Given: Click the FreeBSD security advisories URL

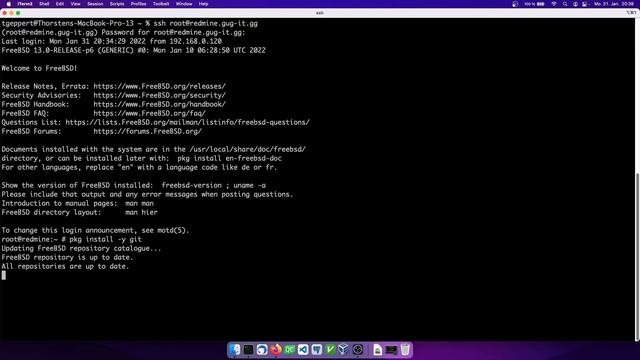Looking at the screenshot, I should (159, 95).
